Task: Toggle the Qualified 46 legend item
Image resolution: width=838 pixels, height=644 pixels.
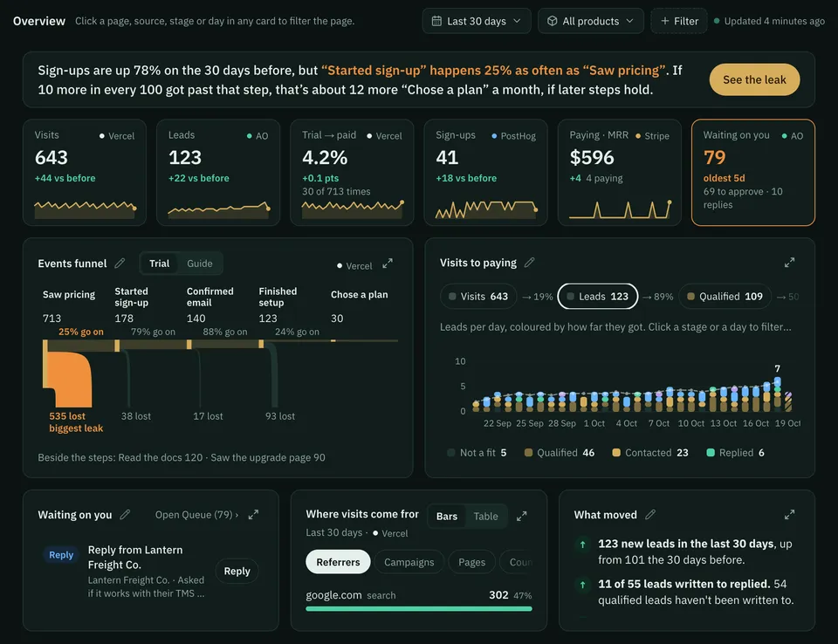Action: point(560,453)
